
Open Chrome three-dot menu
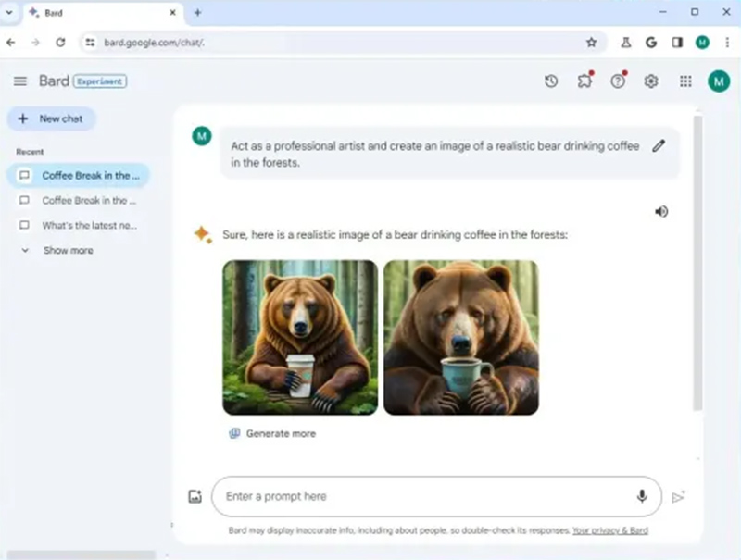(x=727, y=43)
